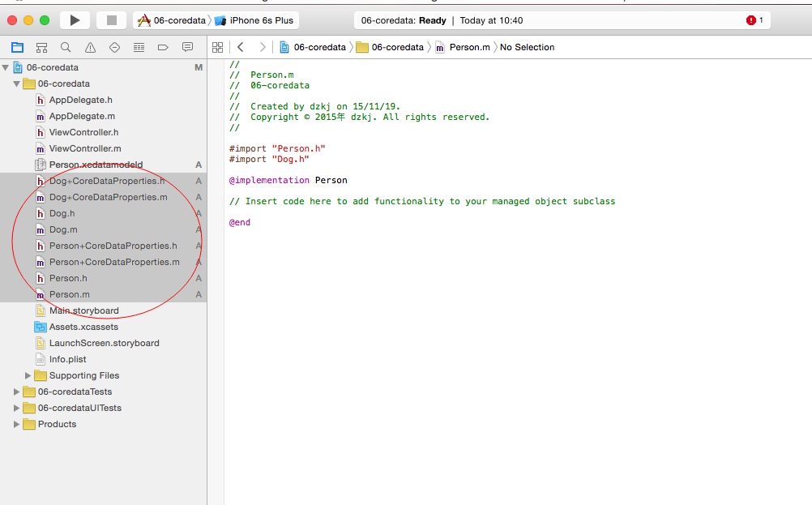Go forward in editor history
Screen dimensions: 812x505
pos(263,47)
